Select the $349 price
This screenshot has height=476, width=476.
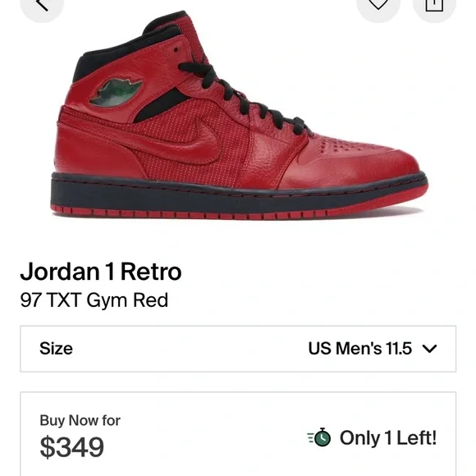[72, 446]
